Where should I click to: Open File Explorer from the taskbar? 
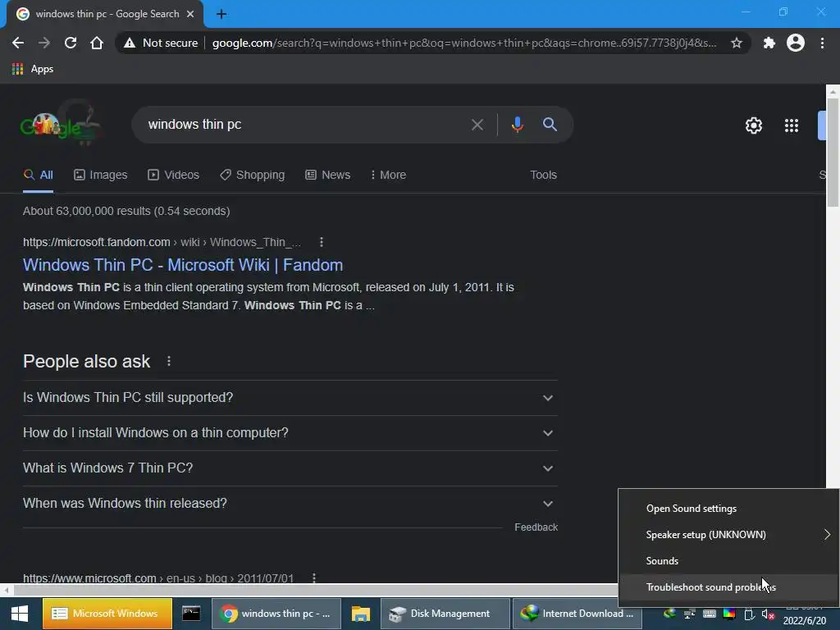361,614
